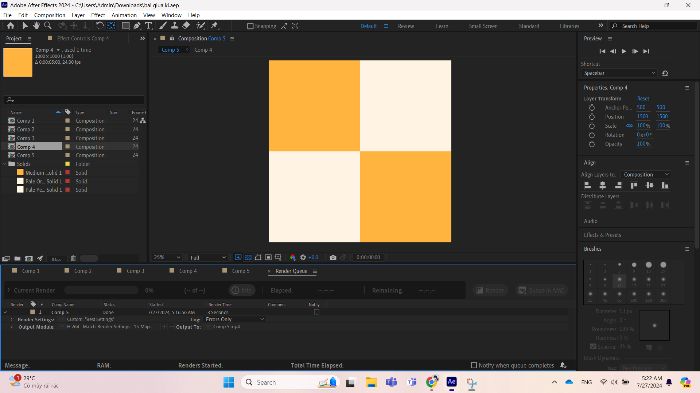Open the viewer magnification dropdown
Screen dimensions: 700x393
(x=167, y=257)
